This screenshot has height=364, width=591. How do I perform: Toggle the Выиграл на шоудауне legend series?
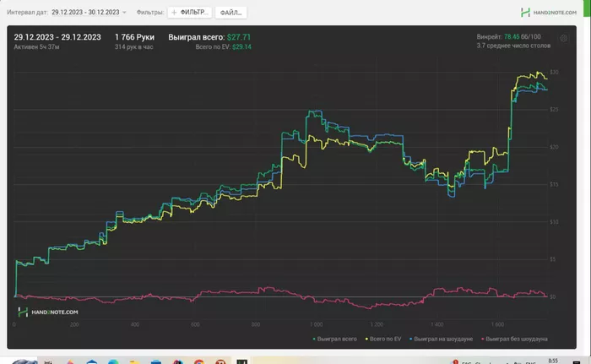click(x=441, y=339)
